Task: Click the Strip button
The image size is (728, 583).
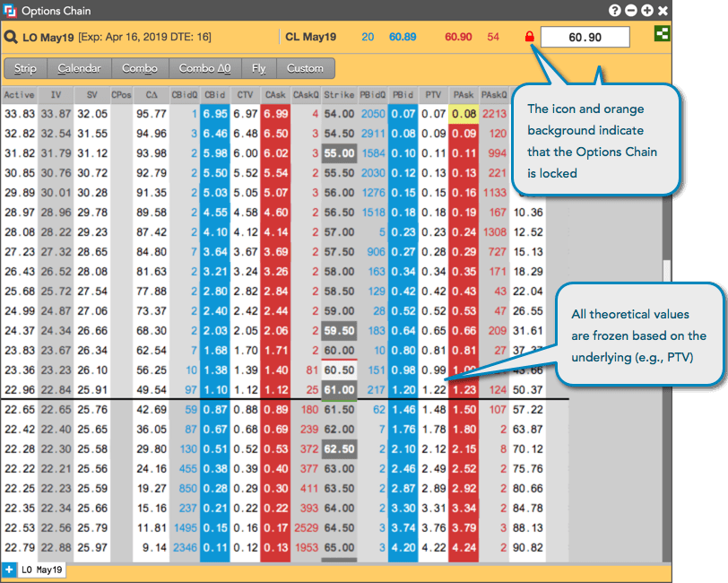Action: pos(25,68)
